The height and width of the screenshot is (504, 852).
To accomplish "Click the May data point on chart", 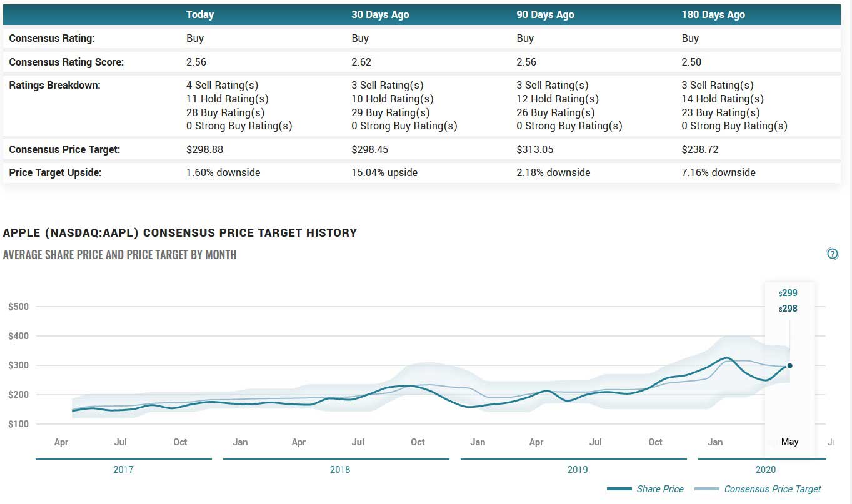I will click(x=790, y=366).
